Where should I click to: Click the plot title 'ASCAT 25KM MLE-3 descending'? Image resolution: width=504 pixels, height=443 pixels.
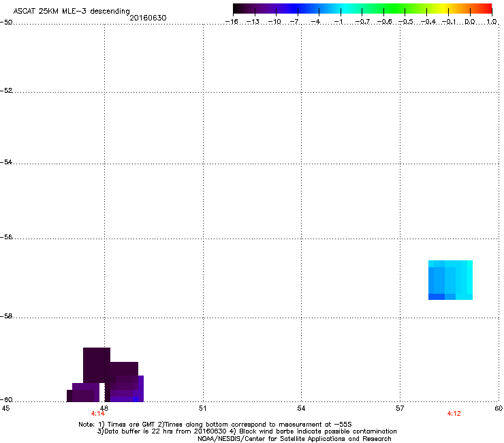72,11
